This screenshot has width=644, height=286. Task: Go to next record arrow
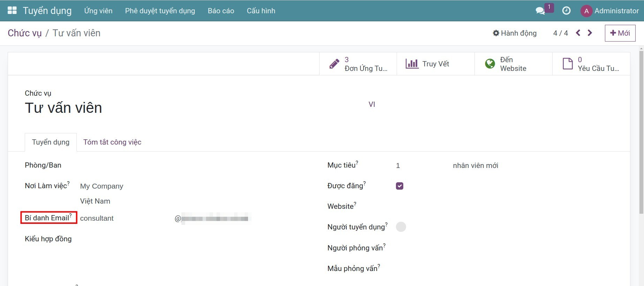(x=590, y=33)
